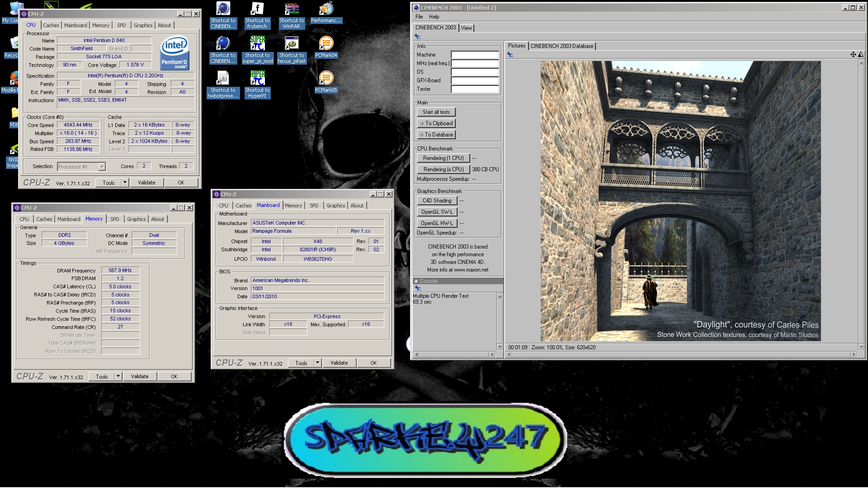Switch to the SPD tab in the CPU-Z Memory window

pyautogui.click(x=115, y=219)
